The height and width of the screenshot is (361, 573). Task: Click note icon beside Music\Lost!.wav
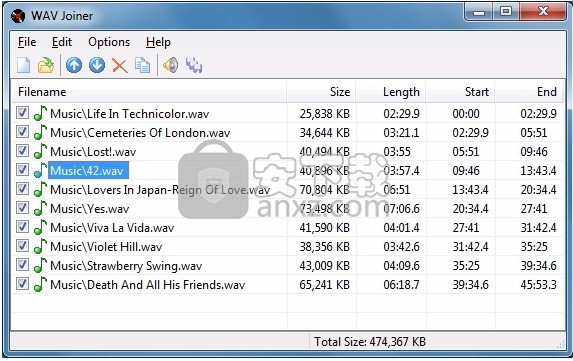point(40,151)
